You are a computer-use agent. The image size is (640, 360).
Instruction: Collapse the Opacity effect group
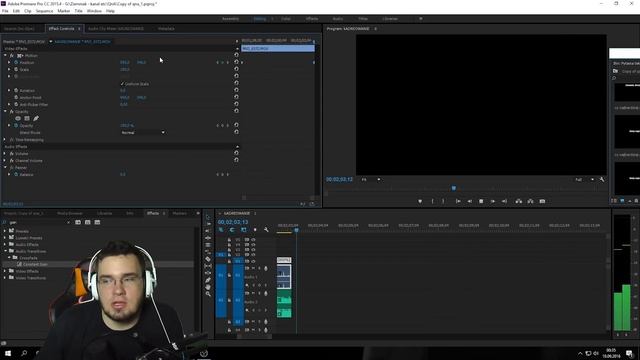pyautogui.click(x=5, y=111)
